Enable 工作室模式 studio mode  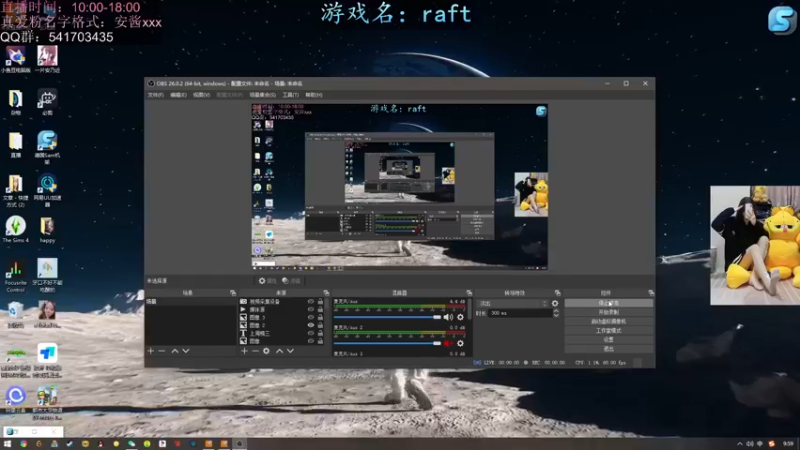[x=609, y=331]
